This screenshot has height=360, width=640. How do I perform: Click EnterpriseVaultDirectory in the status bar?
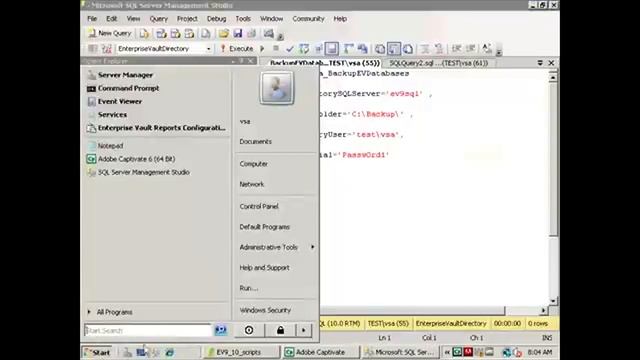451,323
